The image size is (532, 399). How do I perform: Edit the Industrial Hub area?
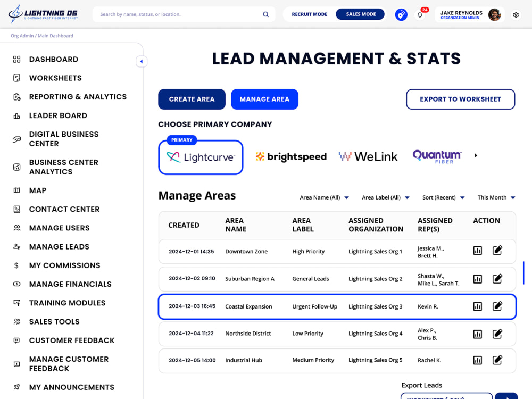(497, 360)
